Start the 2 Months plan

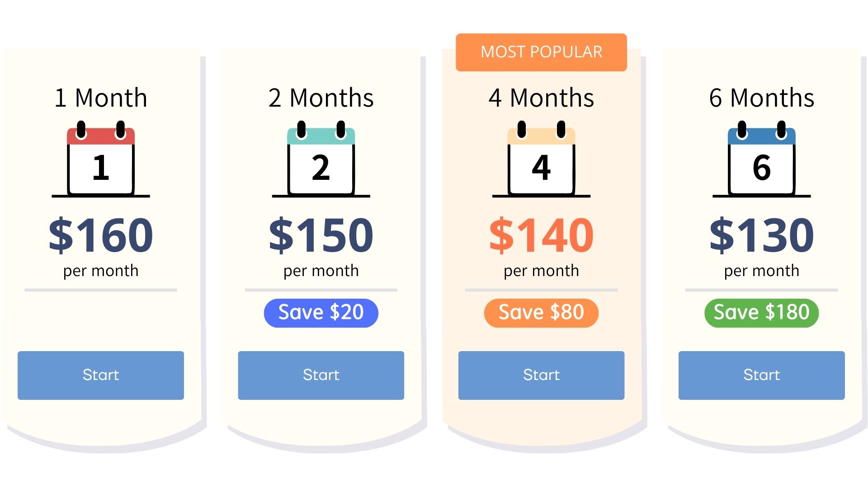[x=321, y=375]
